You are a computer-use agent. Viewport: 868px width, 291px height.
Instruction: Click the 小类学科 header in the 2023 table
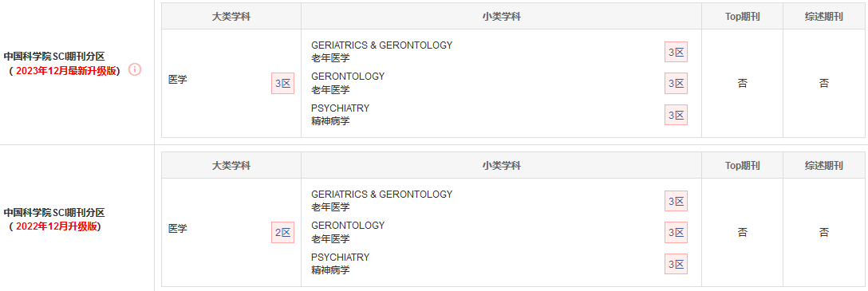(x=502, y=17)
